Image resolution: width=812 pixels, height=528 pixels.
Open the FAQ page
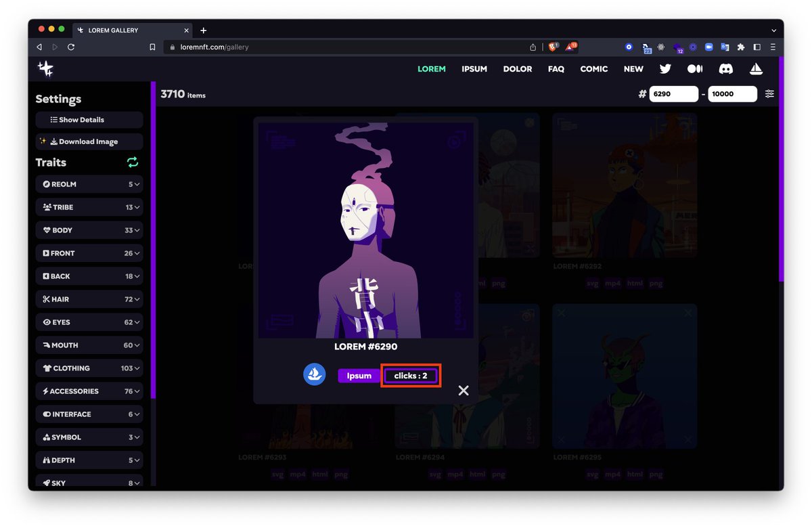556,69
